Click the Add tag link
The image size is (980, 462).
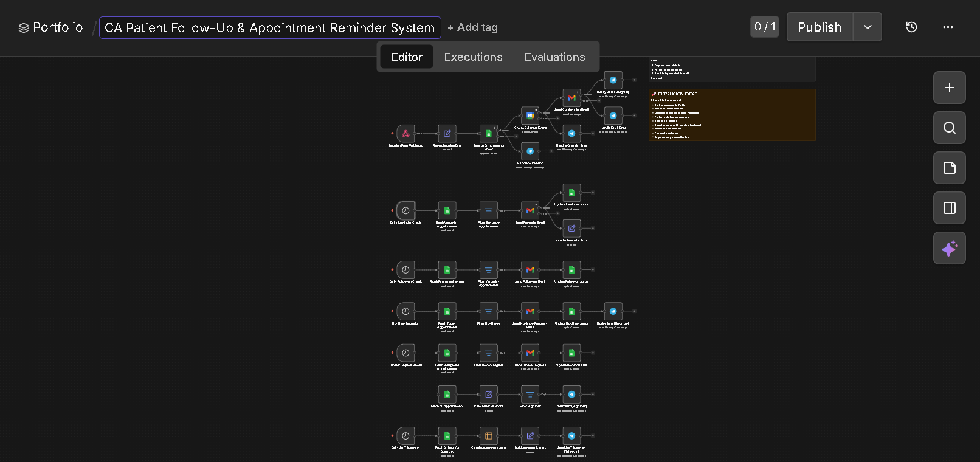[x=472, y=27]
